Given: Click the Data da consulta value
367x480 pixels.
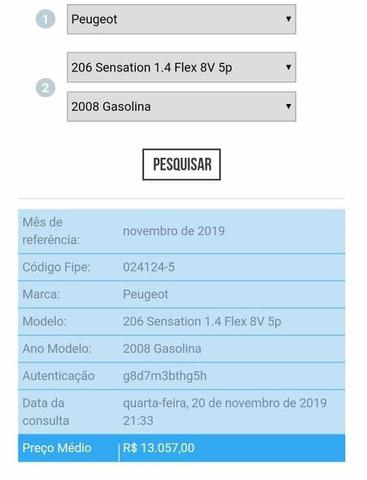Looking at the screenshot, I should 225,412.
